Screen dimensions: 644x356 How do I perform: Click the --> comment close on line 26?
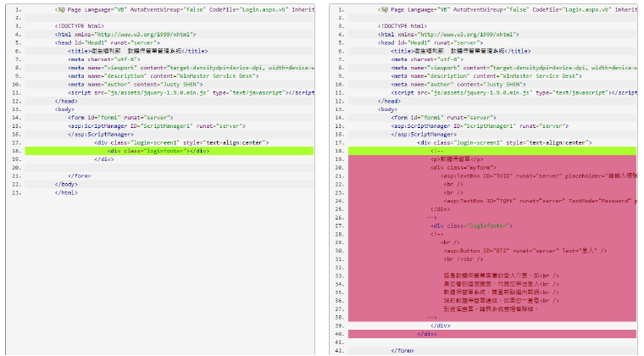tap(432, 218)
